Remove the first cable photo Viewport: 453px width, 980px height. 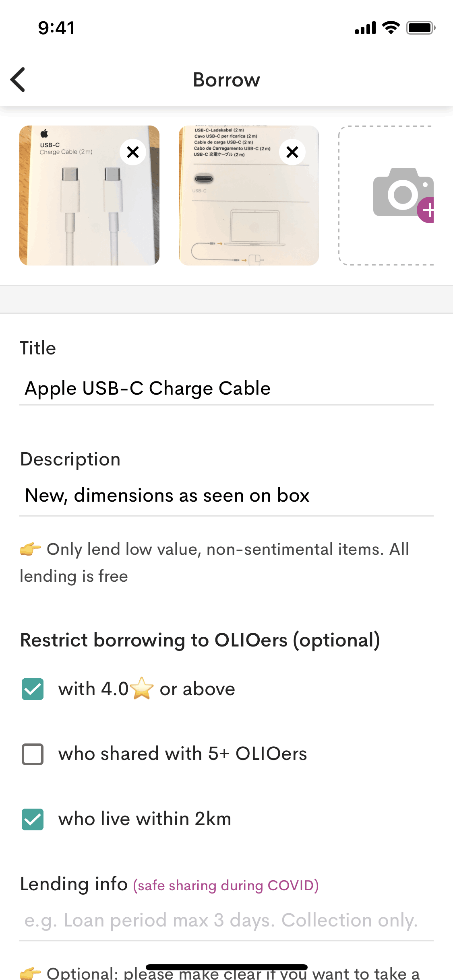click(x=133, y=152)
